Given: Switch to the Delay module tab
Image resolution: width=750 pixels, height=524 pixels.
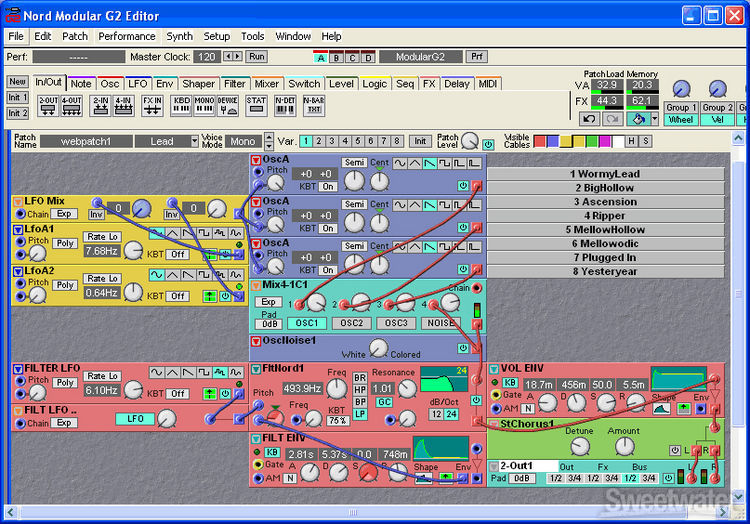Looking at the screenshot, I should [457, 84].
